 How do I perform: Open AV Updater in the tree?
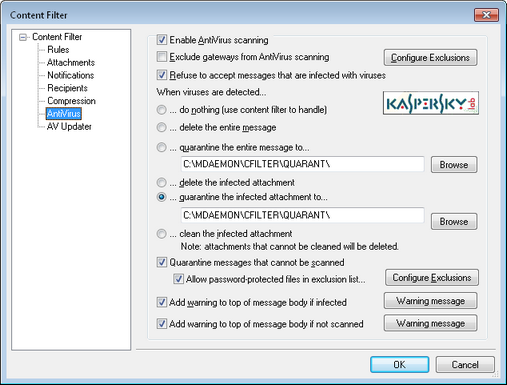69,127
